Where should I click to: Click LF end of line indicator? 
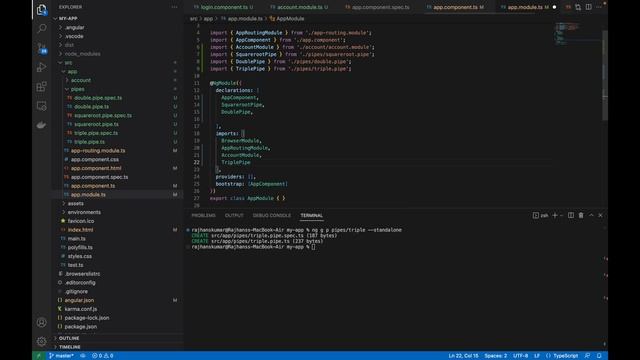click(537, 356)
